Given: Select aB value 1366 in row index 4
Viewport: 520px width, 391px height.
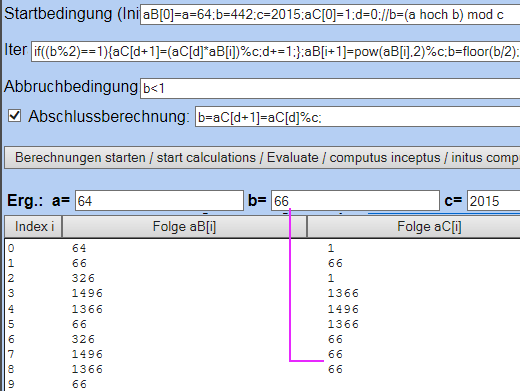Looking at the screenshot, I should point(87,309).
